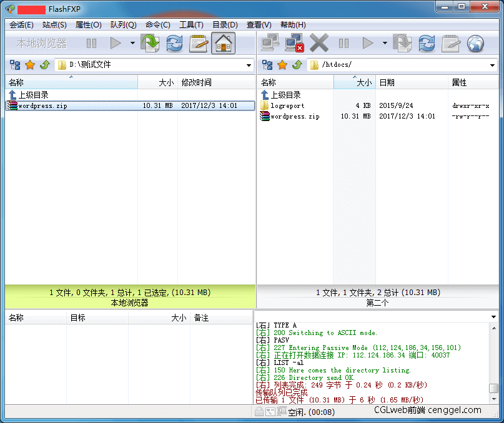Open the 目录(D) menu
504x423 pixels.
pos(225,25)
